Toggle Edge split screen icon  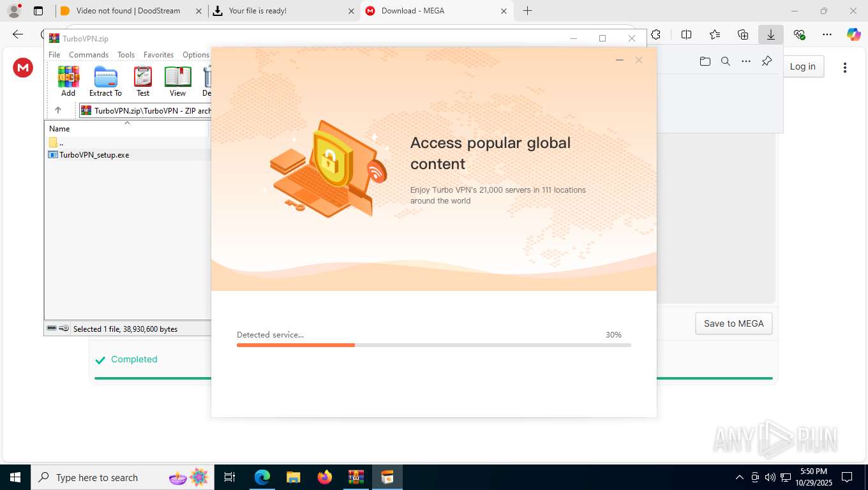686,35
